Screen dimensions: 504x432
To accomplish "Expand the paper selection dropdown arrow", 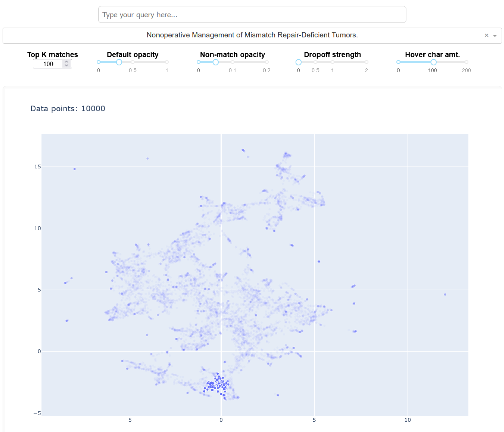I will 495,36.
